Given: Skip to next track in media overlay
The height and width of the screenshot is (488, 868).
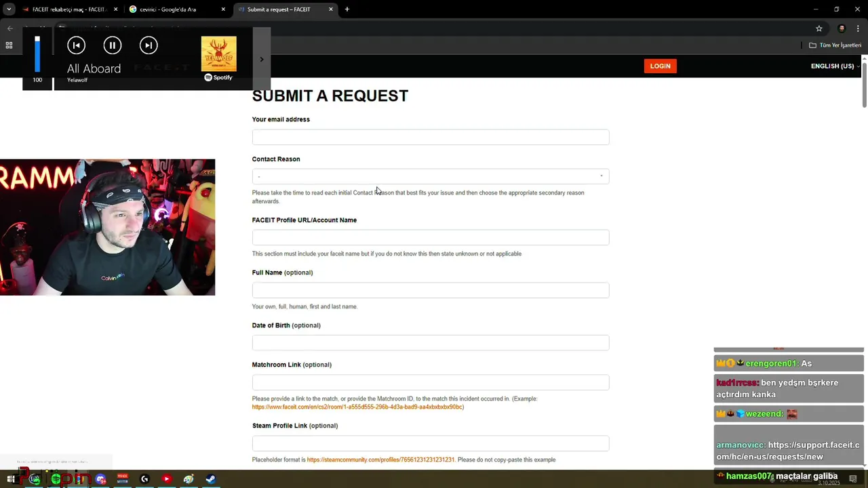Looking at the screenshot, I should click(149, 45).
